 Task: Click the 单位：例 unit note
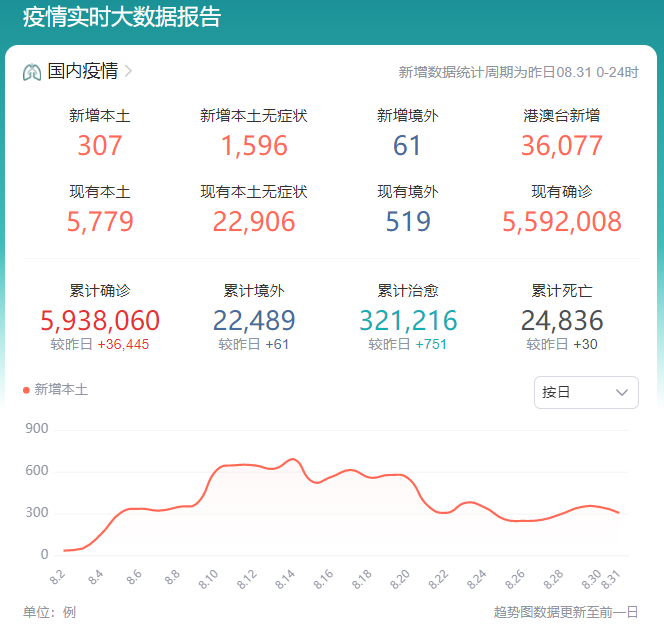click(50, 612)
